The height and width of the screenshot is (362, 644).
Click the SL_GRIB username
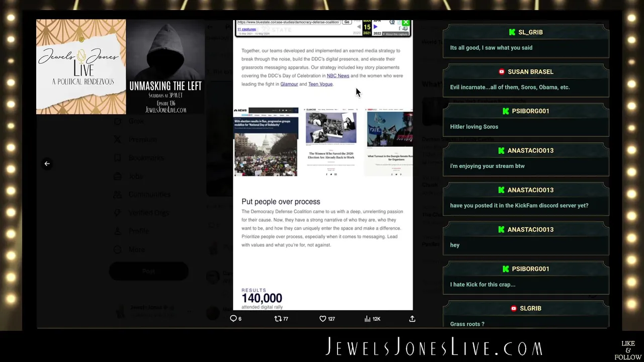530,32
